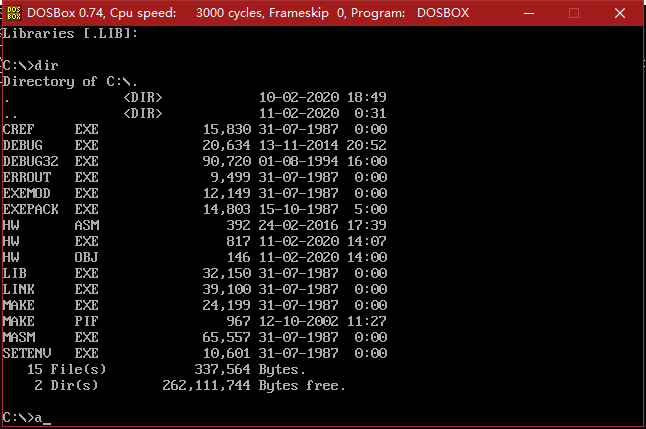This screenshot has width=646, height=429.
Task: Select the EXEPACK EXE entry
Action: tap(50, 209)
